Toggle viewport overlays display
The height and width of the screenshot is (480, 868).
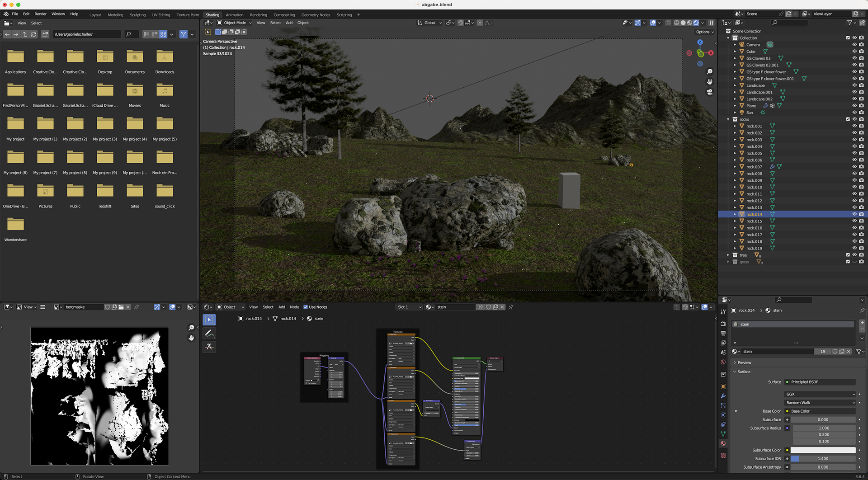(x=653, y=23)
